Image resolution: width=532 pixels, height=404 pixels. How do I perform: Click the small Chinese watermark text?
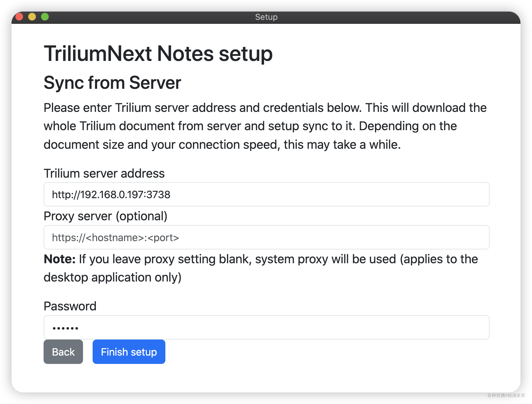point(506,395)
